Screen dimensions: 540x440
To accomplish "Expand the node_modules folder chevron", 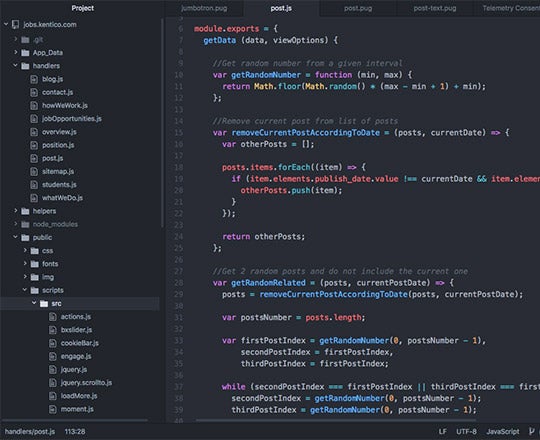I will (15, 224).
